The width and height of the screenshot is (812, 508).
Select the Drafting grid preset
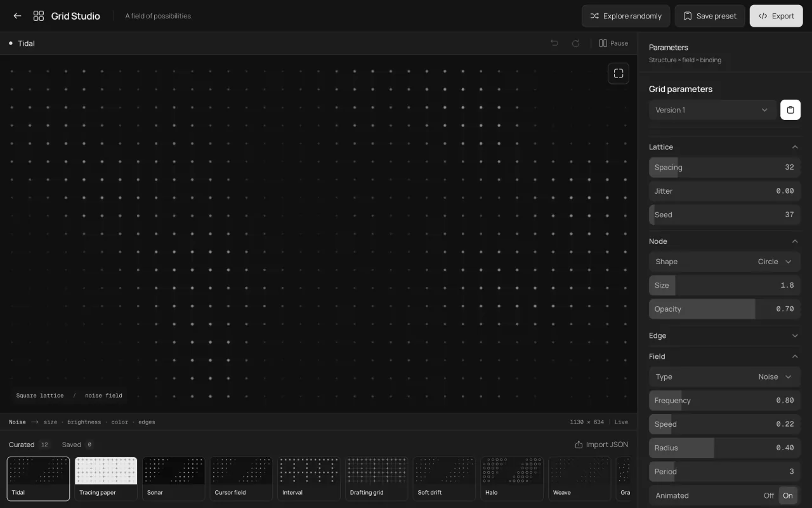coord(377,479)
